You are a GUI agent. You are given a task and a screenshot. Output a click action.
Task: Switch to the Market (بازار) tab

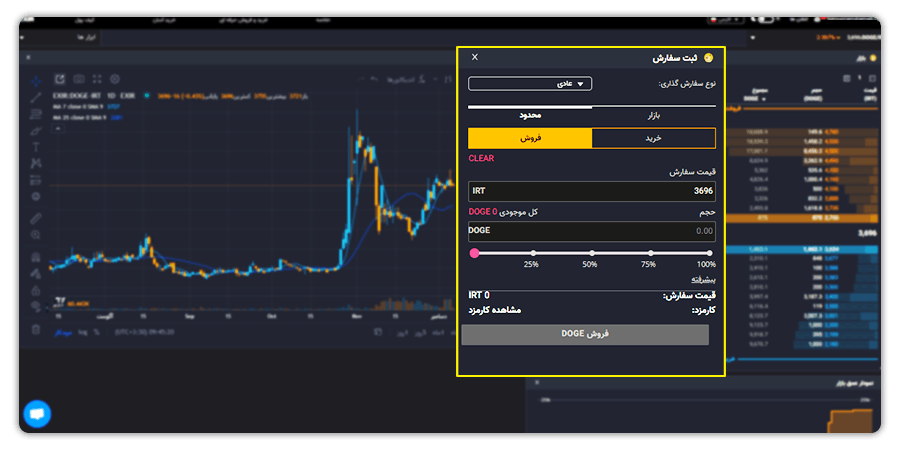[653, 116]
